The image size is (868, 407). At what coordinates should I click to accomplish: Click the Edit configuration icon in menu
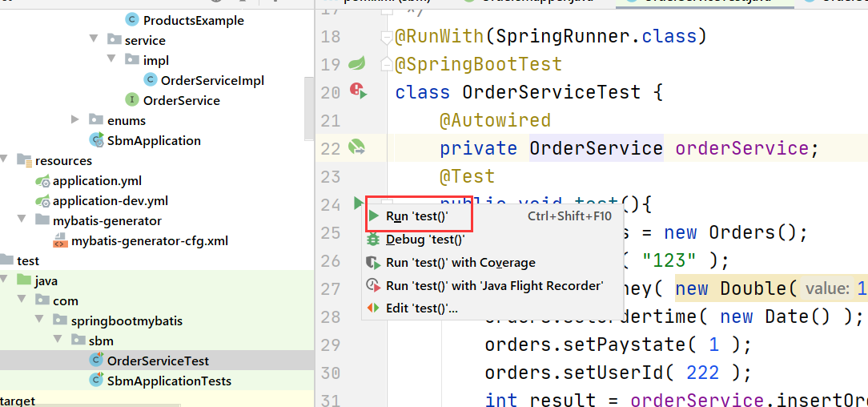(374, 308)
